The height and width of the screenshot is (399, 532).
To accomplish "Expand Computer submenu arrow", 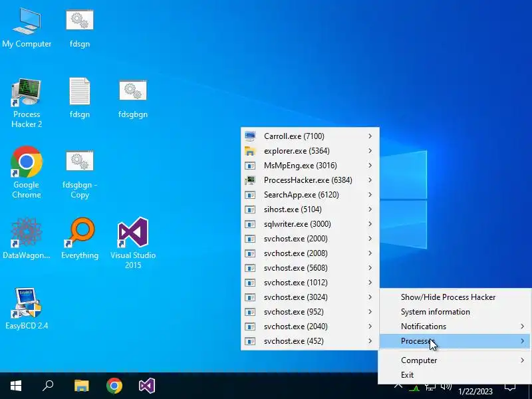I will [523, 360].
